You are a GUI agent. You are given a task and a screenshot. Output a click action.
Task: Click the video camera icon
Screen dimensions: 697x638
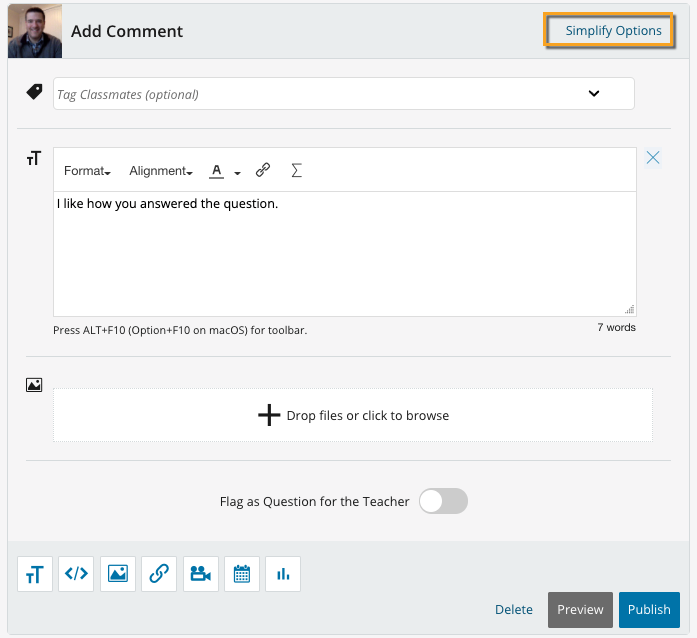200,573
